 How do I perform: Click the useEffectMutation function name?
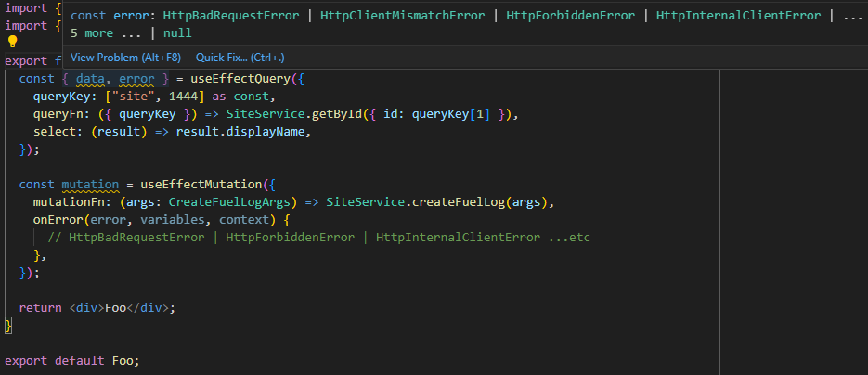click(201, 185)
